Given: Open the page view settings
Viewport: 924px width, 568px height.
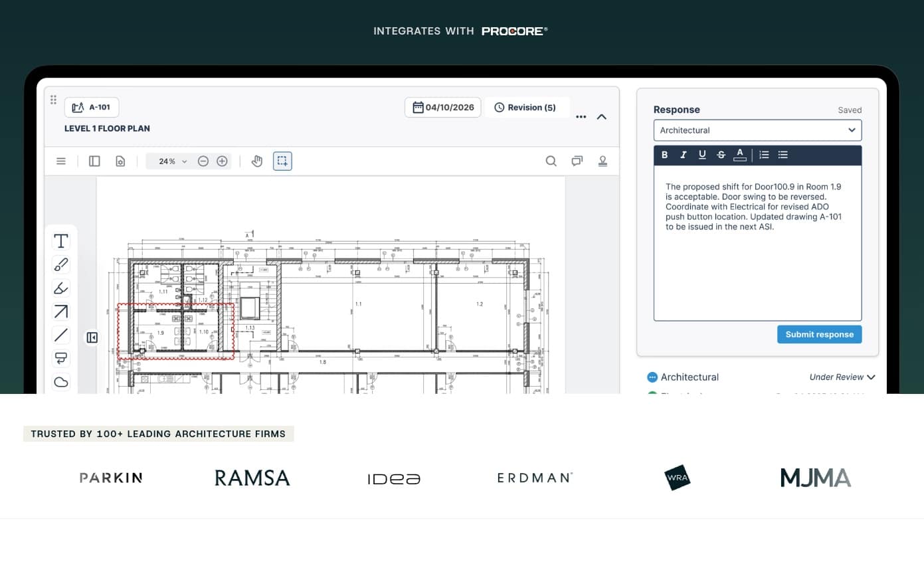Looking at the screenshot, I should (120, 161).
